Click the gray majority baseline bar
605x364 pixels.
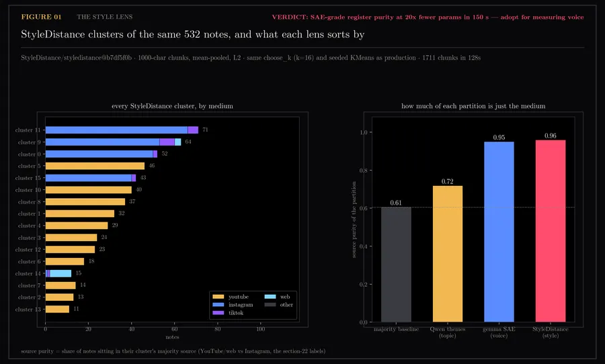396,265
